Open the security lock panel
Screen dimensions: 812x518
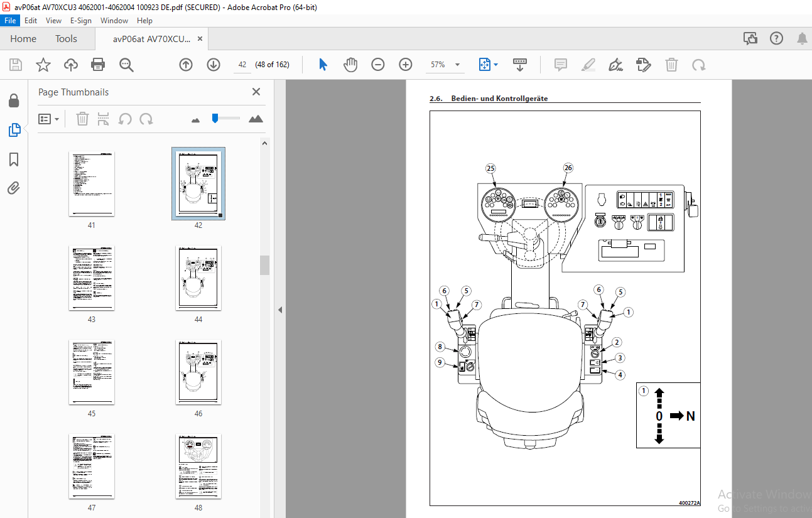coord(14,100)
